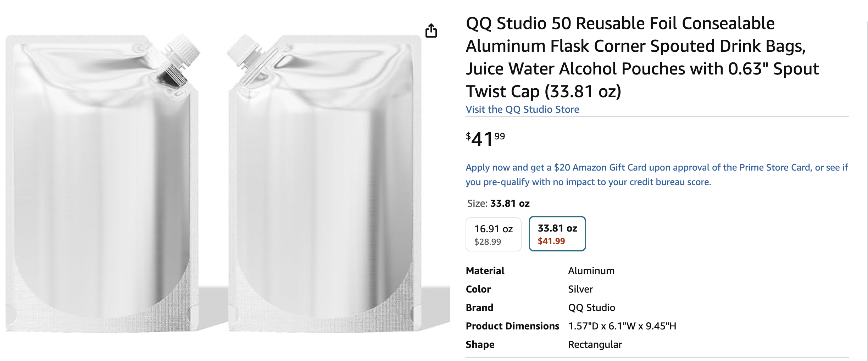Click the Silver color value
Screen dimensions: 868x361
coord(580,289)
